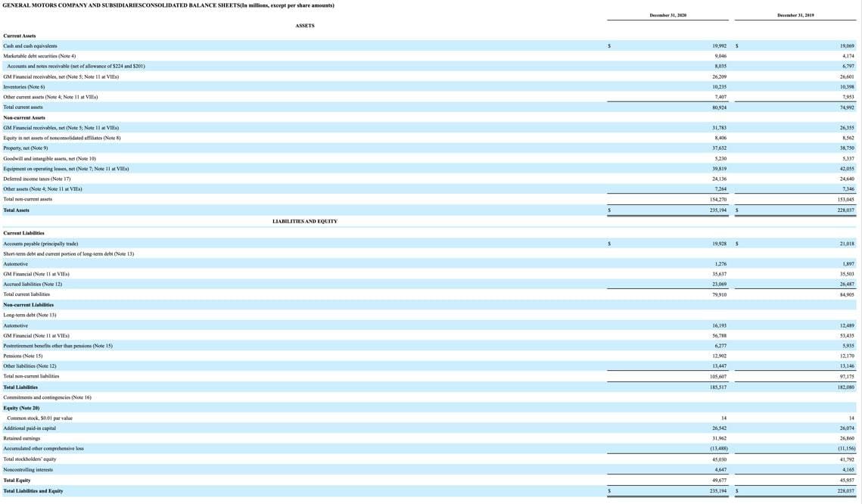Select the 2019 cash value 19,069
This screenshot has width=862, height=504.
(847, 46)
